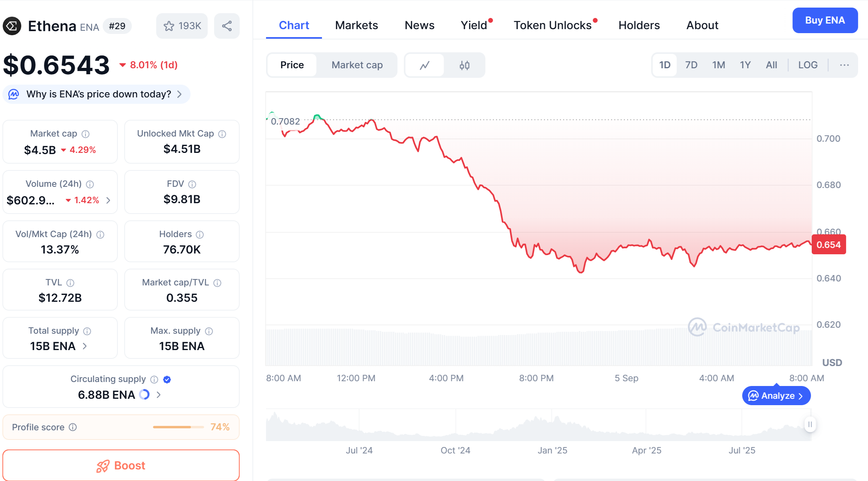Click the 76.70K Holders value
The image size is (868, 481).
click(x=182, y=249)
